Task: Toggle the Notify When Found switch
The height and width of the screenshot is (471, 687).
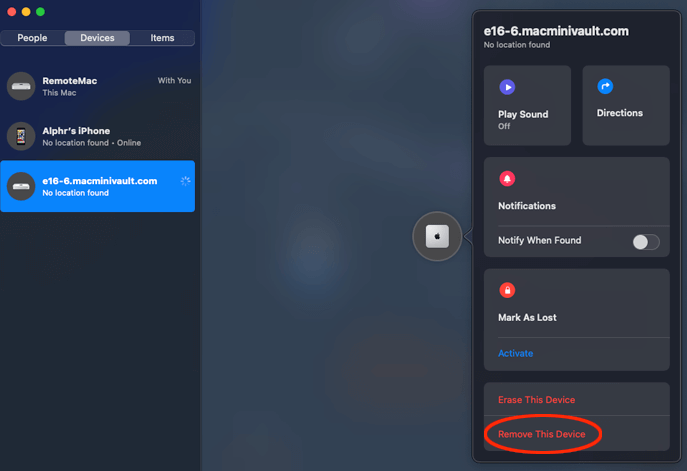Action: pyautogui.click(x=646, y=242)
